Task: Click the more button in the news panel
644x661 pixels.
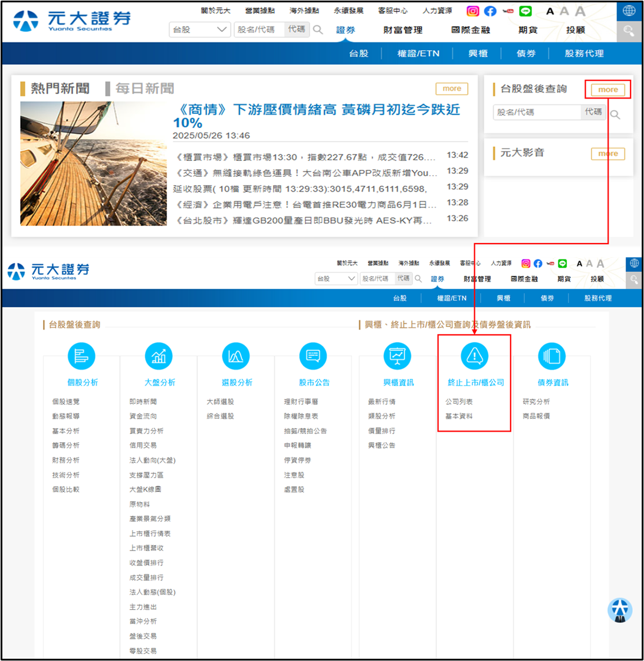Action: 452,88
